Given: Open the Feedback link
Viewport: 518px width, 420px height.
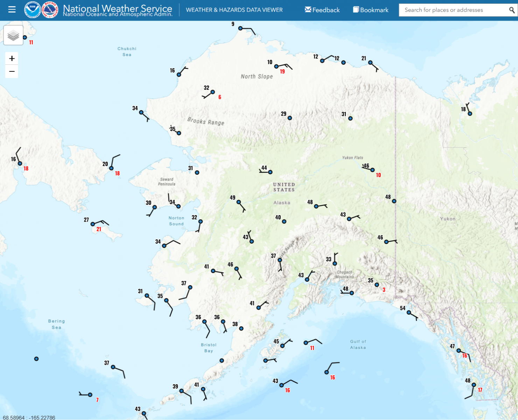Looking at the screenshot, I should coord(322,10).
